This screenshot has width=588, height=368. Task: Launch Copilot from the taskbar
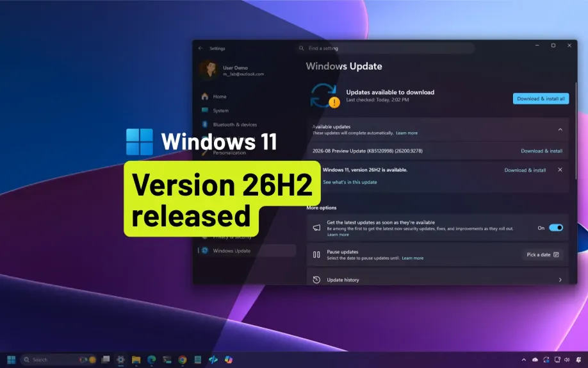229,360
